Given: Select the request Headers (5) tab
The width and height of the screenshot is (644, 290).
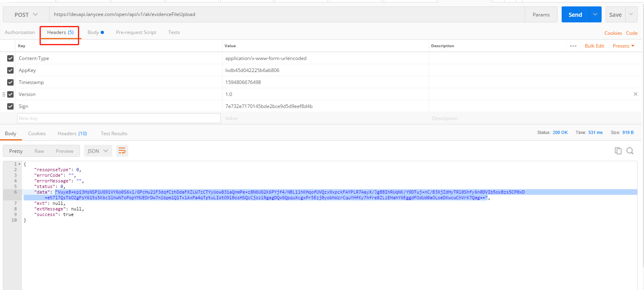Looking at the screenshot, I should click(x=60, y=32).
